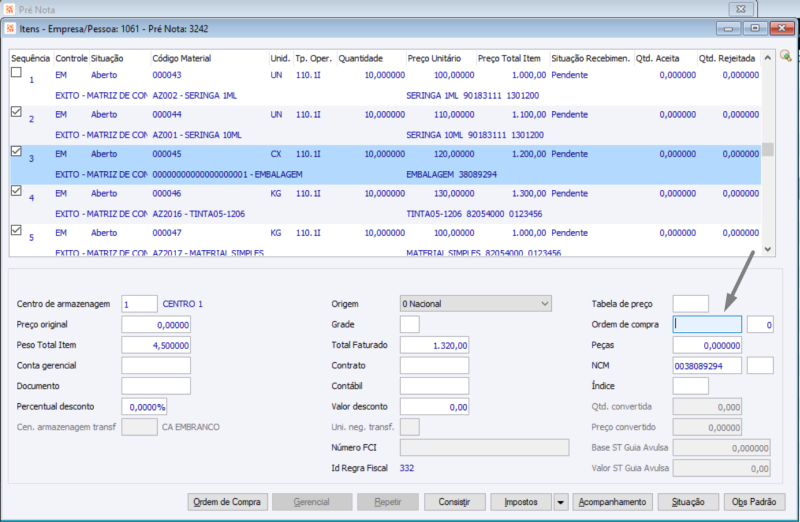Click the Situação button

[688, 502]
